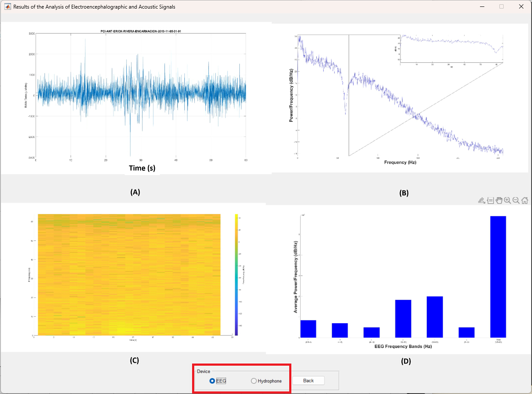Click the tallest Total band bar

pyautogui.click(x=498, y=276)
